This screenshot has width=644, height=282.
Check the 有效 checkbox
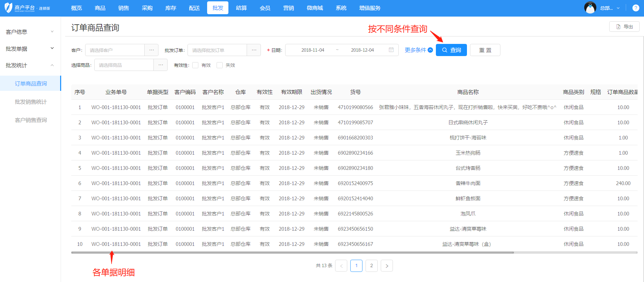(x=195, y=65)
